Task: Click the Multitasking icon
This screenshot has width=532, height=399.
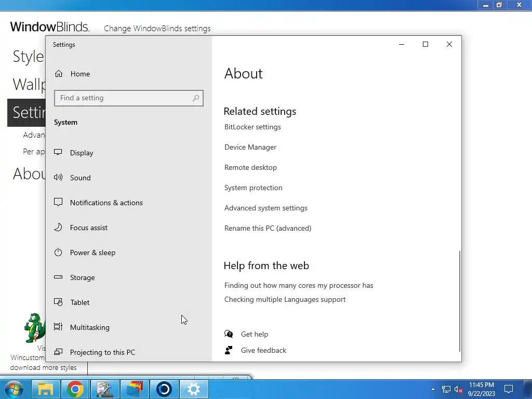Action: pyautogui.click(x=58, y=327)
